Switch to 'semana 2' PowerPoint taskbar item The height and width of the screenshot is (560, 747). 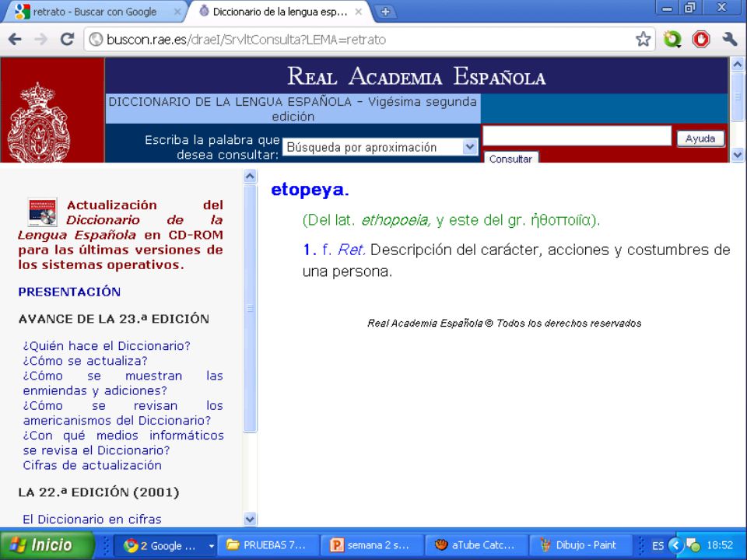pyautogui.click(x=372, y=545)
